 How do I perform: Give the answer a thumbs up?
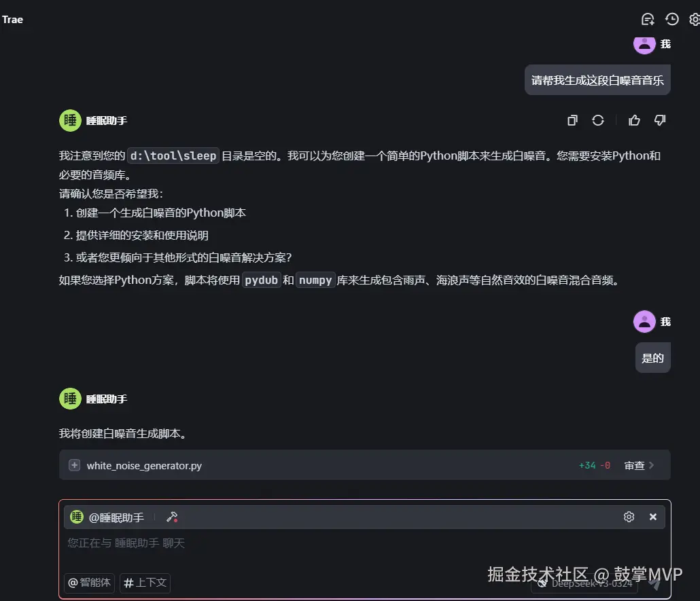click(634, 120)
